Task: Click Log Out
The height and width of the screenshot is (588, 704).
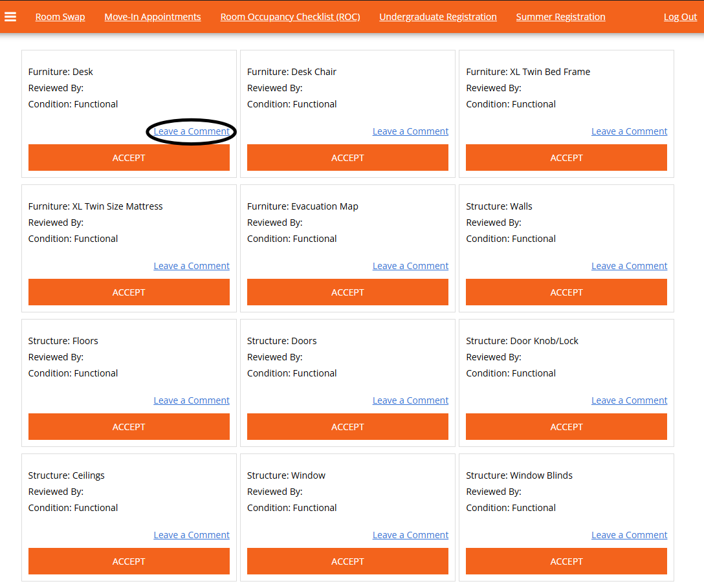Action: pos(680,17)
